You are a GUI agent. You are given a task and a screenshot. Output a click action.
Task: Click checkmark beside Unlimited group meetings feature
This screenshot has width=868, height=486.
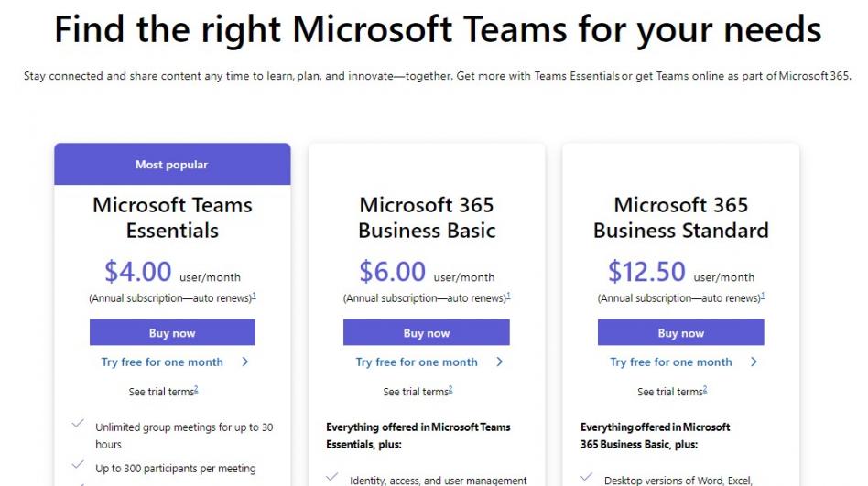78,425
